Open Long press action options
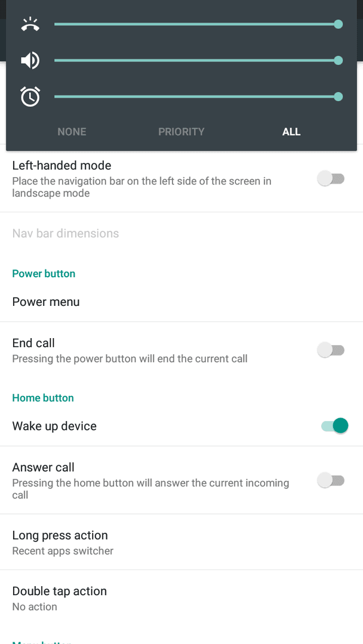This screenshot has height=644, width=363. coord(181,542)
